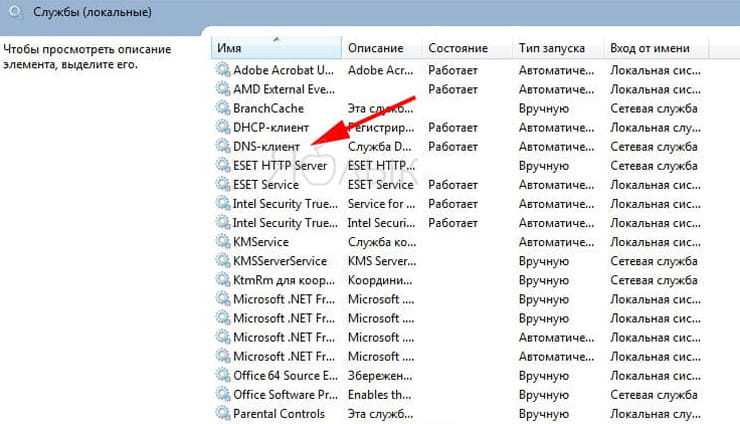Viewport: 740px width, 424px height.
Task: Click the Service for ... description cell
Action: pyautogui.click(x=381, y=204)
